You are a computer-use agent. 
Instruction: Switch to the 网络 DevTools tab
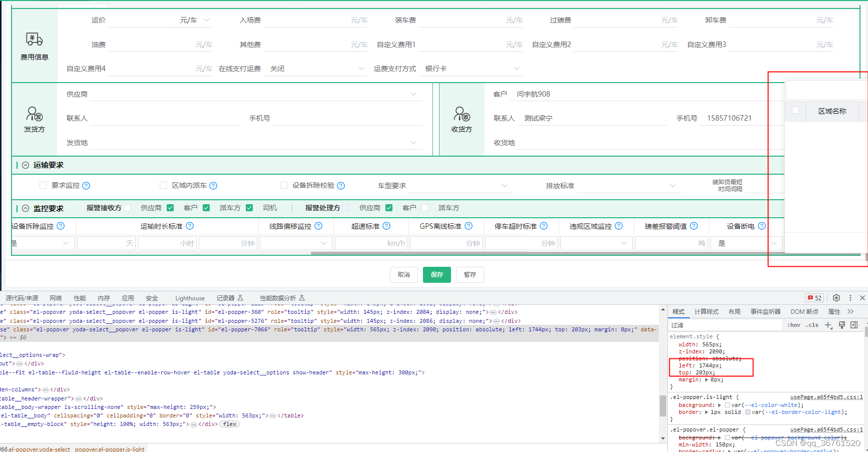pyautogui.click(x=56, y=298)
